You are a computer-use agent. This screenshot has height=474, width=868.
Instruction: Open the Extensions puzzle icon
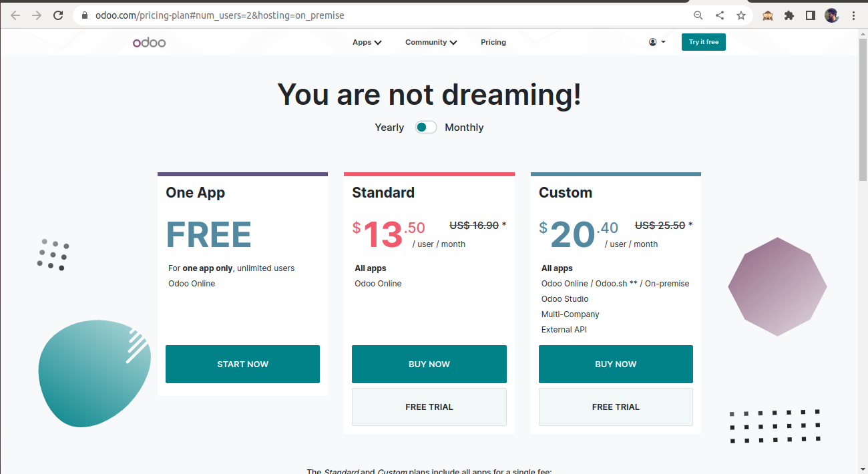point(789,15)
